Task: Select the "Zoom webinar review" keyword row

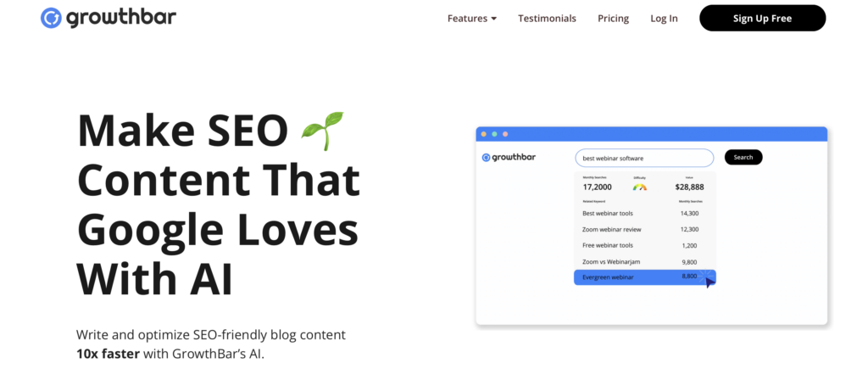Action: click(644, 229)
